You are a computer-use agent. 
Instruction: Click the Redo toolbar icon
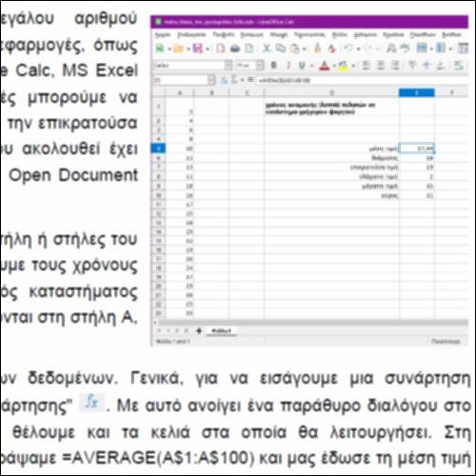368,49
